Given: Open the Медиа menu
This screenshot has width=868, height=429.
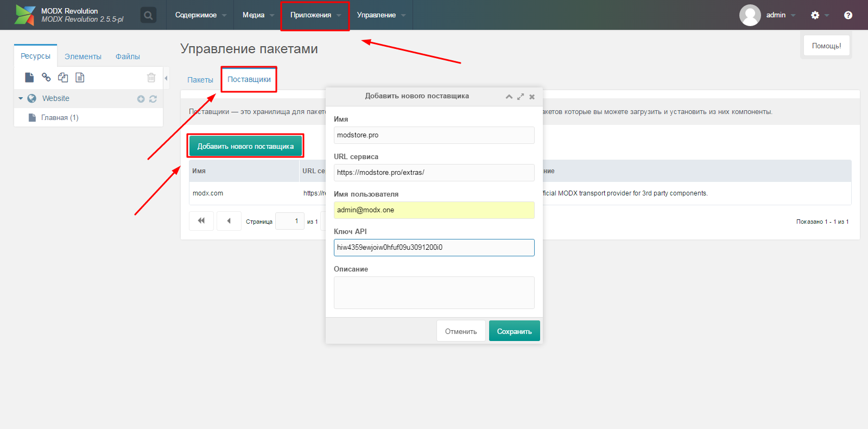Looking at the screenshot, I should 258,15.
